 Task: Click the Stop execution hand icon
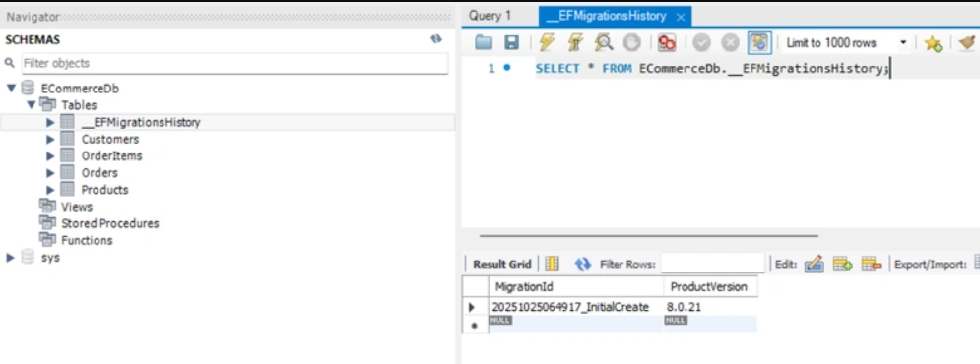pyautogui.click(x=632, y=42)
